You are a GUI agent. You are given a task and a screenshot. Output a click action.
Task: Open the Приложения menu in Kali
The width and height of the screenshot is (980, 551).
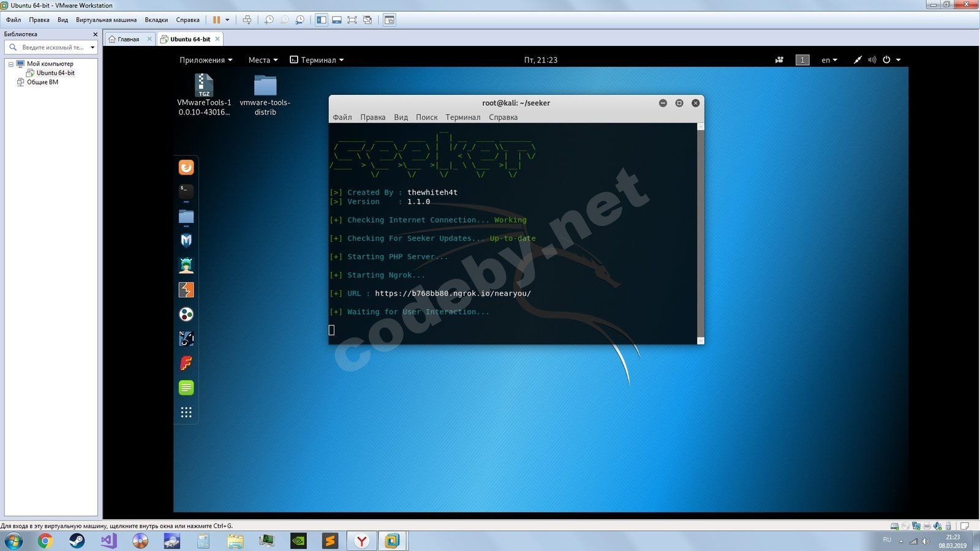pyautogui.click(x=206, y=60)
